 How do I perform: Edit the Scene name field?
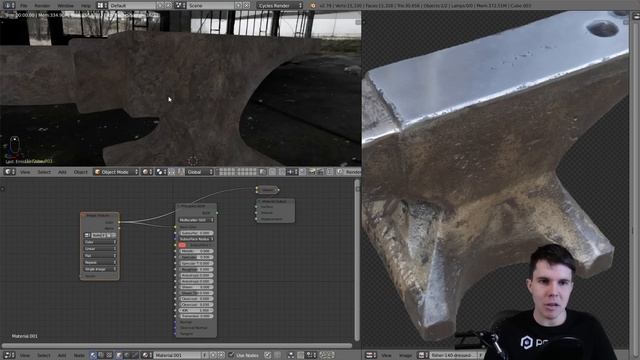211,6
